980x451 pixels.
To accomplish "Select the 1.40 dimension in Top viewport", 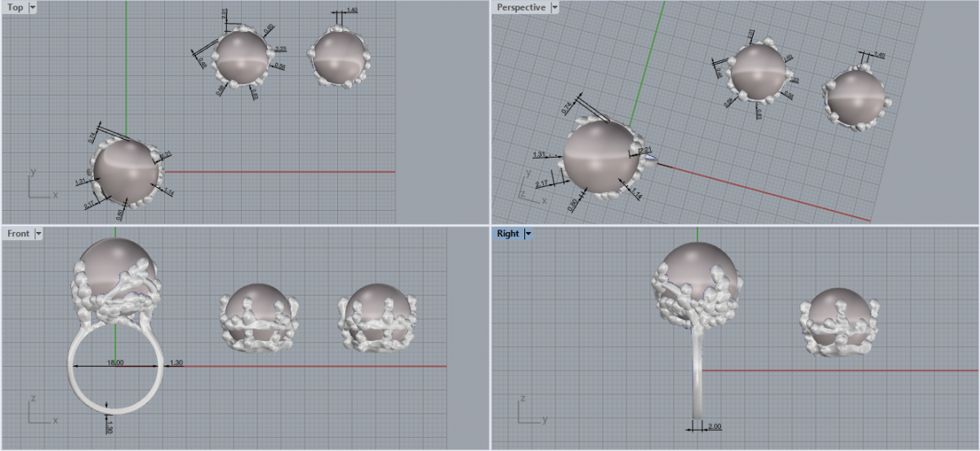I will point(351,11).
